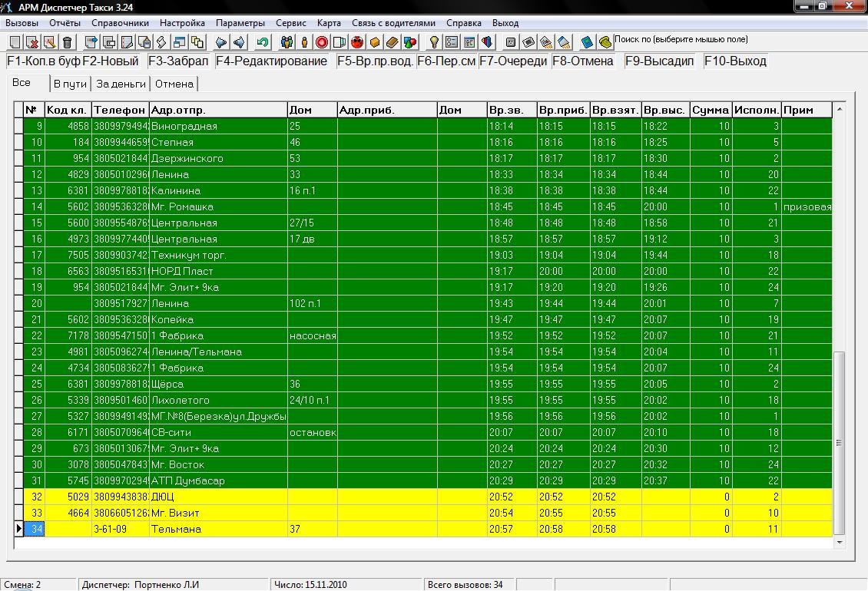Image resolution: width=868 pixels, height=591 pixels.
Task: Open the Справочники menu
Action: click(x=114, y=23)
